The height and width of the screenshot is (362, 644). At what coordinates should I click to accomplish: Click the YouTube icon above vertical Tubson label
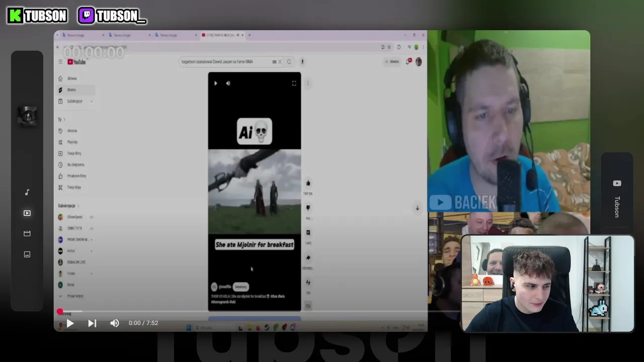(617, 184)
